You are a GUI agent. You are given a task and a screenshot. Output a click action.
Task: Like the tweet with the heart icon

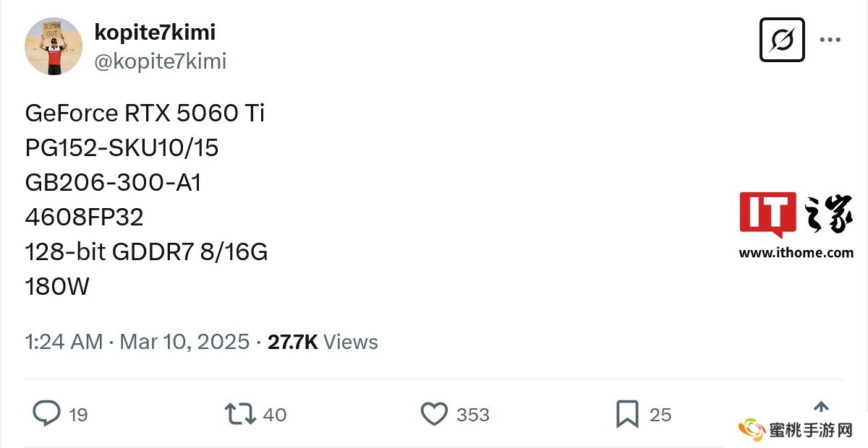434,414
